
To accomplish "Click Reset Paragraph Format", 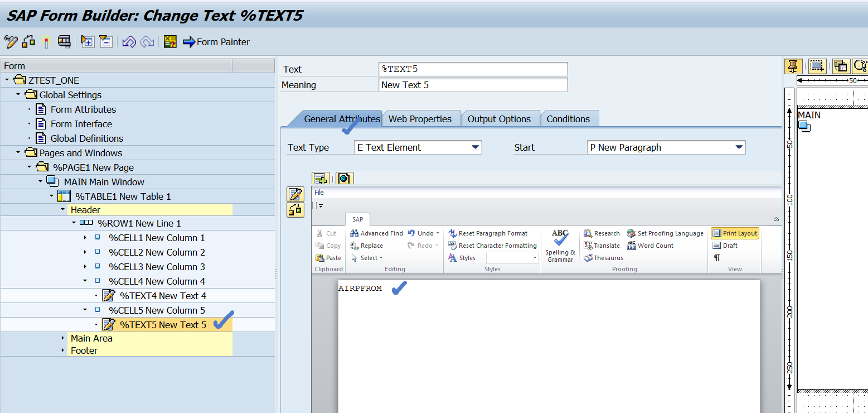I will tap(488, 233).
